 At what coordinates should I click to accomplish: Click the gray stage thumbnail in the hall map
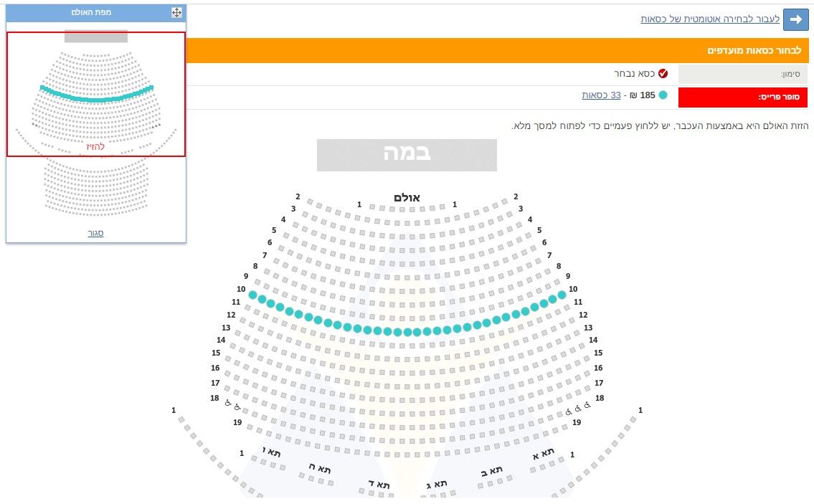point(95,36)
